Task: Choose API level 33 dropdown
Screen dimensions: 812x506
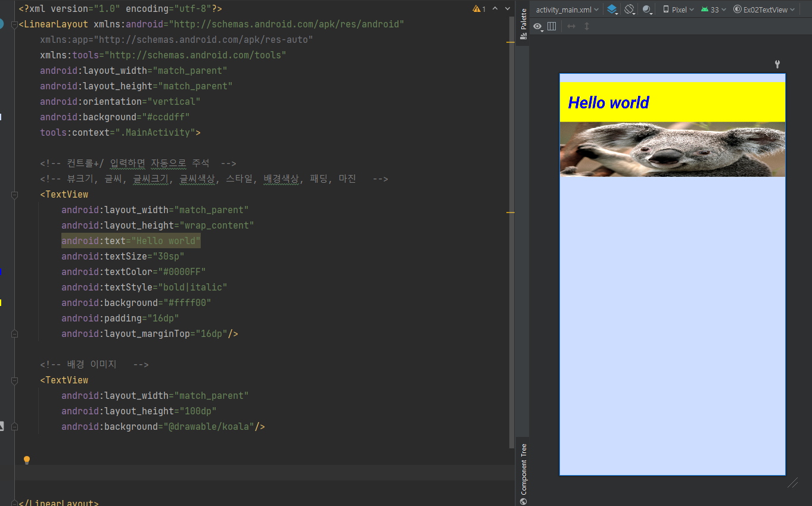Action: coord(714,10)
